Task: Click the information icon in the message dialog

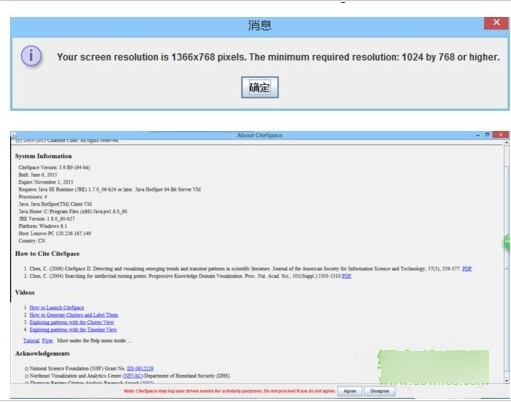Action: click(x=31, y=56)
